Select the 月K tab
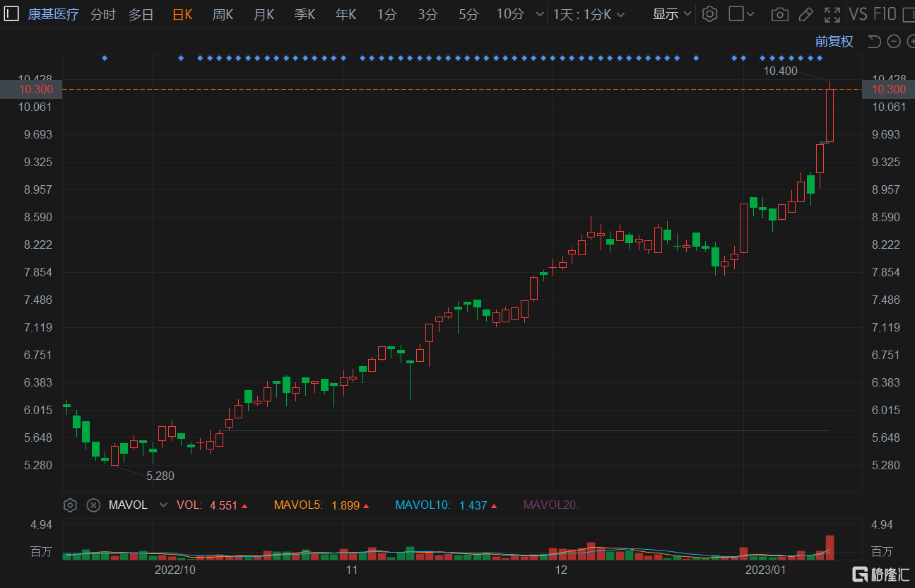The image size is (915, 588). tap(264, 14)
